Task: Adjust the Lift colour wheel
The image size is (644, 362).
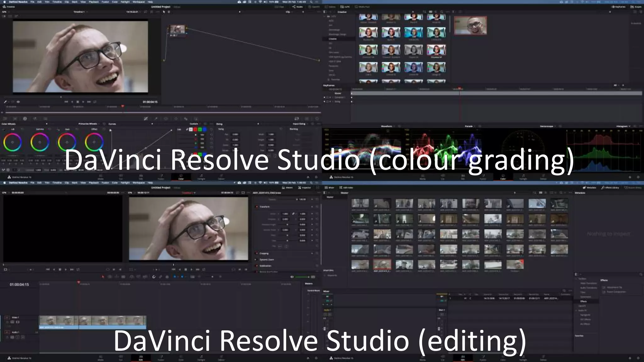Action: coord(13,142)
